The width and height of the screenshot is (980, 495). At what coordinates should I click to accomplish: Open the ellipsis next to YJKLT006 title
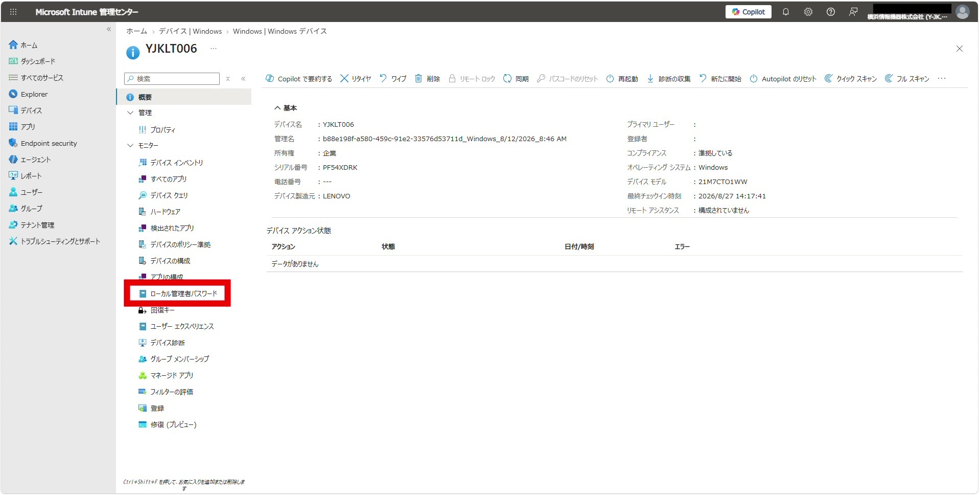(214, 49)
